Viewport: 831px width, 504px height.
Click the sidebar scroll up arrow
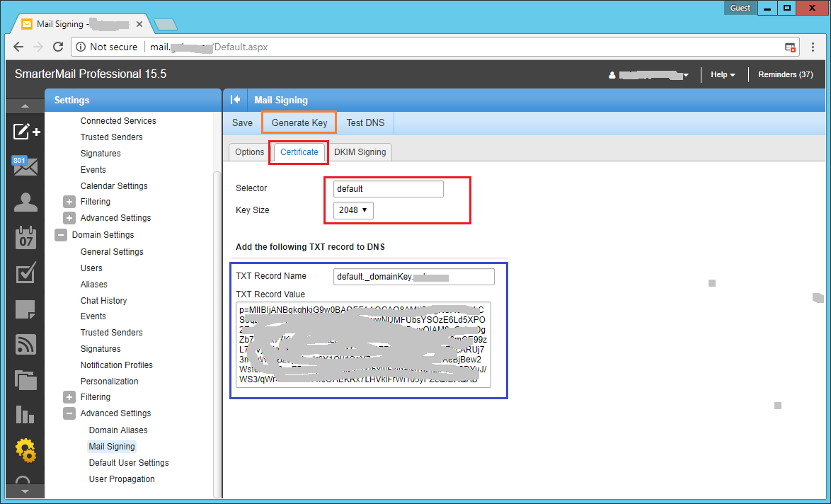25,105
